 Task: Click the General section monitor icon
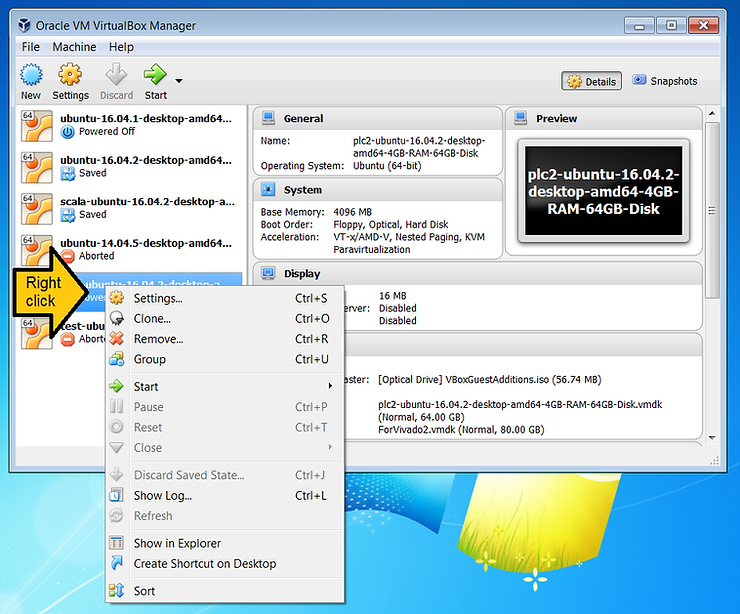[268, 118]
